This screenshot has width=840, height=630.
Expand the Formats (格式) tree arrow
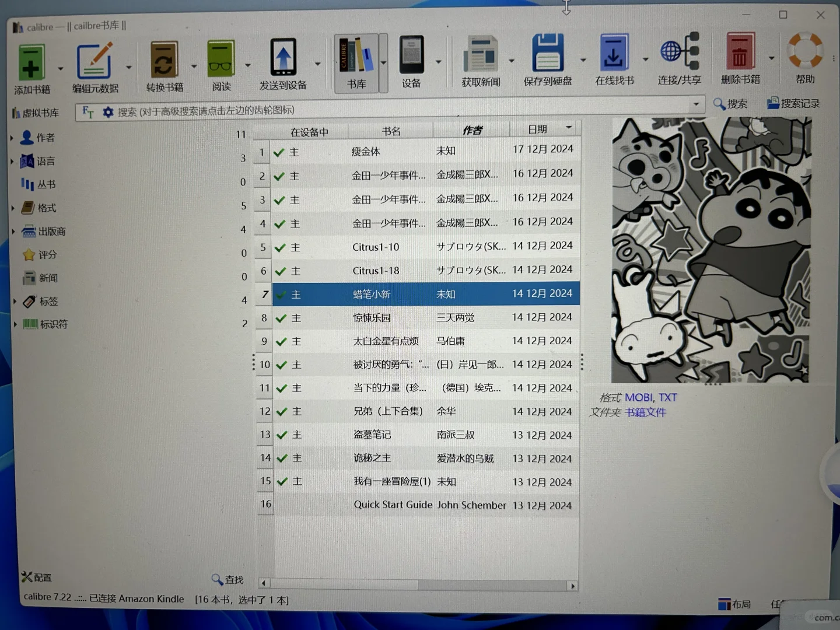(x=13, y=208)
